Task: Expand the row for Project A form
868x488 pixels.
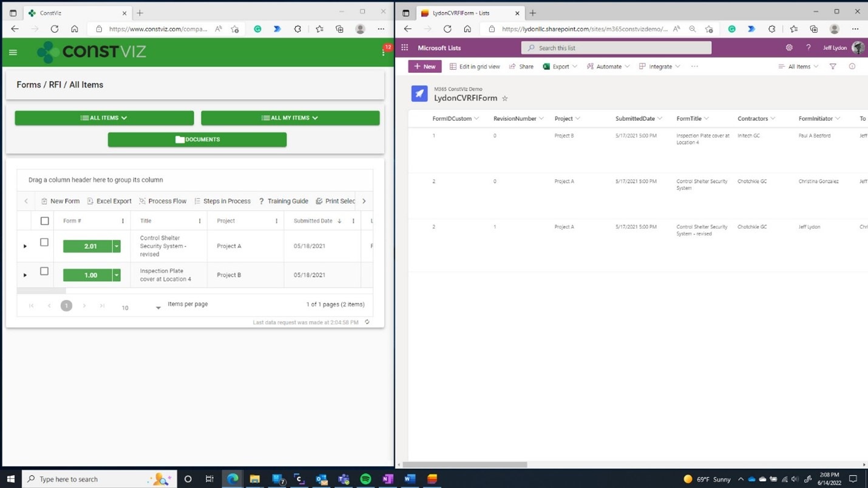Action: (25, 246)
